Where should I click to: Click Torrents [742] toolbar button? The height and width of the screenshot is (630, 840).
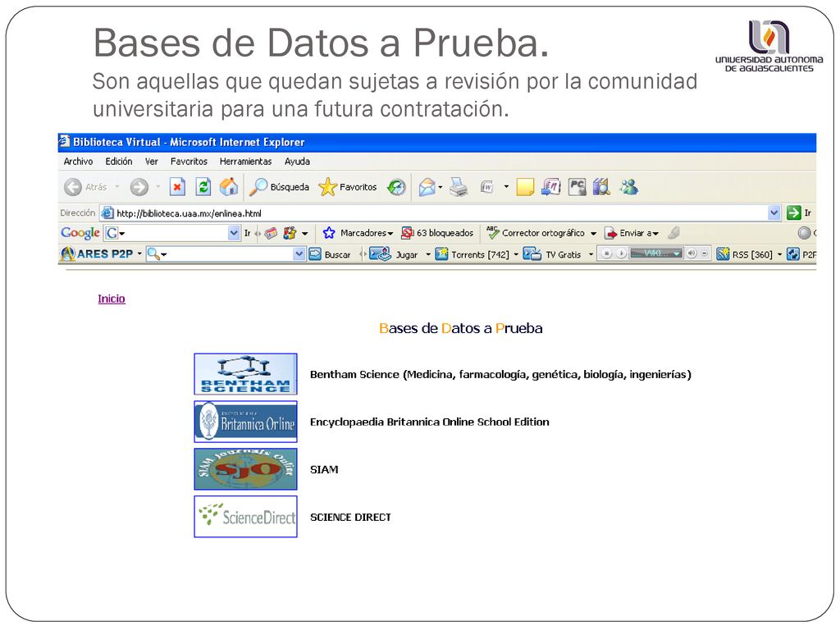pos(472,254)
